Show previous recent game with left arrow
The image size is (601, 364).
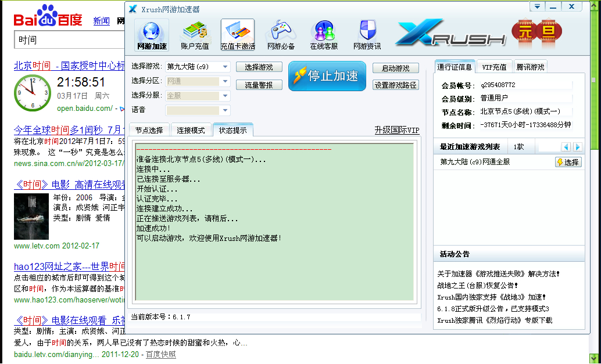[566, 147]
